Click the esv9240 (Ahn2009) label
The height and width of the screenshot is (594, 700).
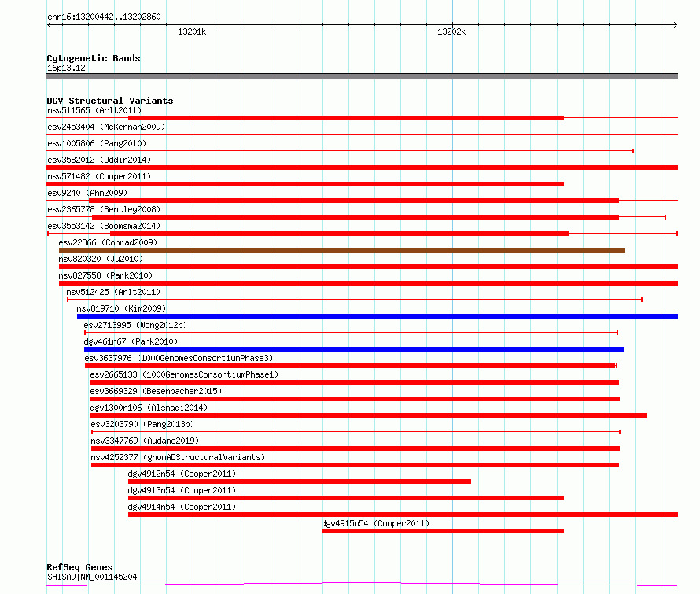tap(87, 193)
